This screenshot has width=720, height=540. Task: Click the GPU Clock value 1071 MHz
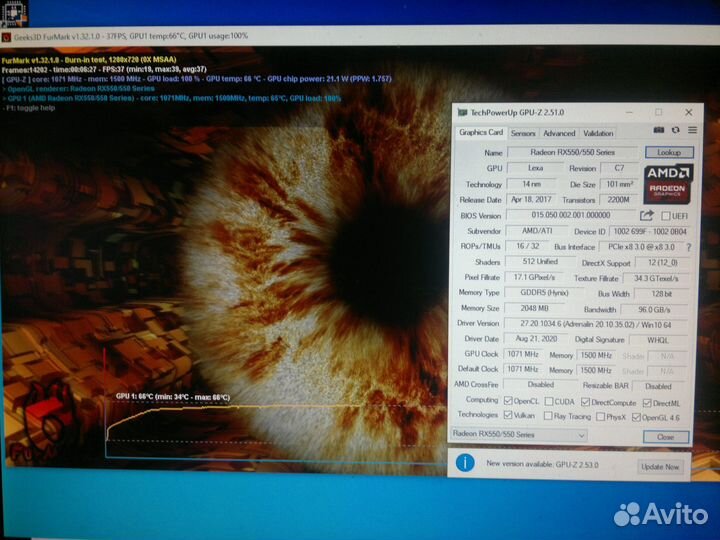click(523, 354)
